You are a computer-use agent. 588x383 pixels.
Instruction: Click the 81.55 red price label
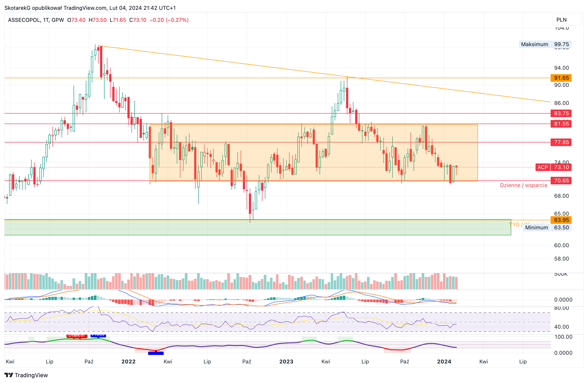(561, 124)
